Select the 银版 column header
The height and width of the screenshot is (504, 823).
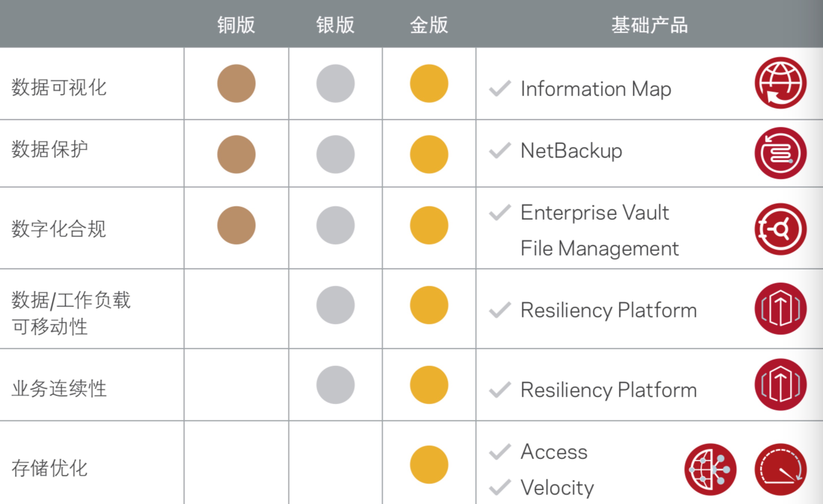(x=335, y=25)
